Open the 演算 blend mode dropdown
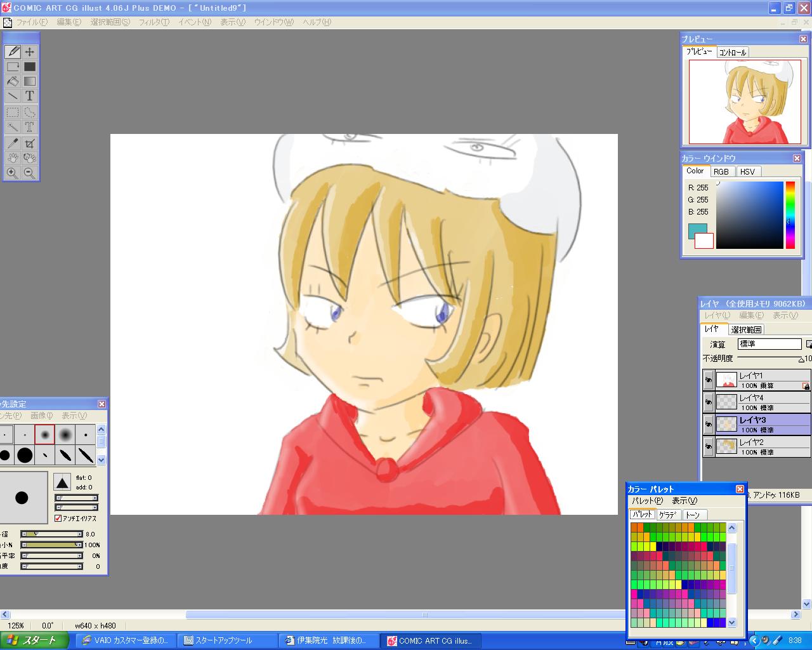Screen dimensions: 812x650 769,344
